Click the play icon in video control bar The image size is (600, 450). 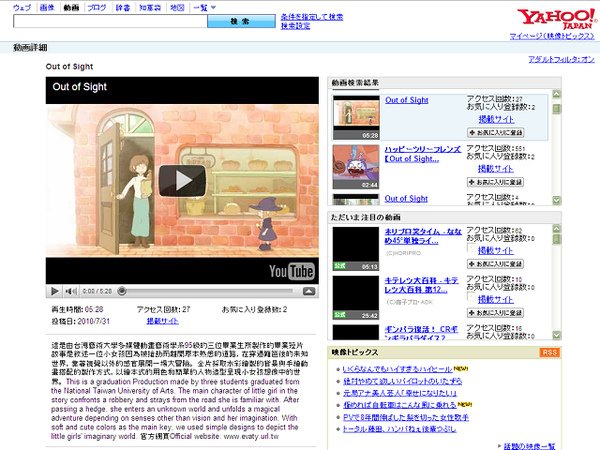(x=55, y=291)
